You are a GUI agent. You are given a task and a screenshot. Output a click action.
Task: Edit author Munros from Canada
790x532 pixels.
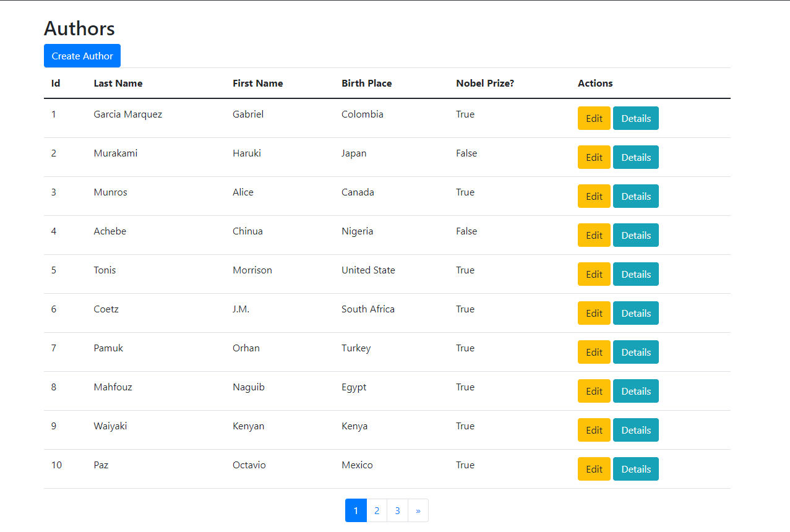[x=594, y=196]
